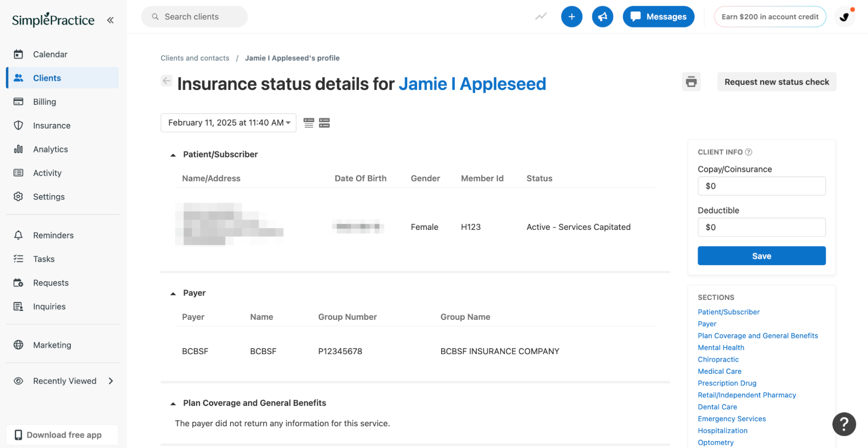Collapse the Patient/Subscriber section
868x448 pixels.
point(173,155)
